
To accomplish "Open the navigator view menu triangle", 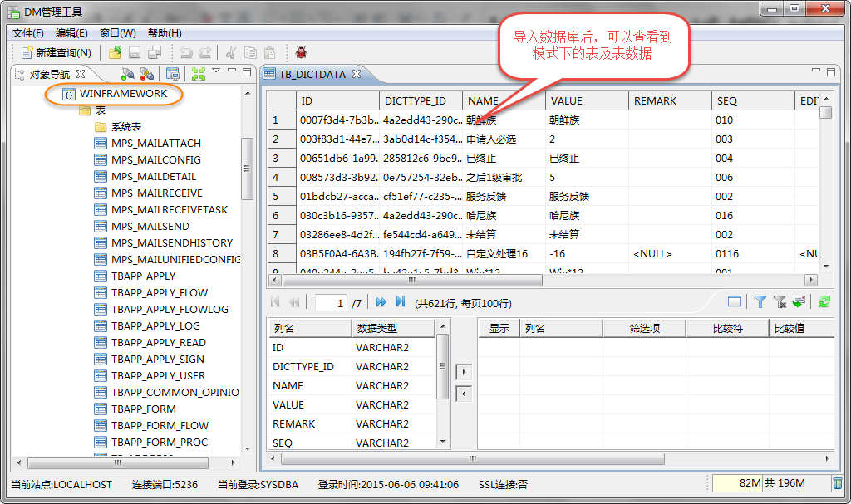I will click(x=216, y=71).
